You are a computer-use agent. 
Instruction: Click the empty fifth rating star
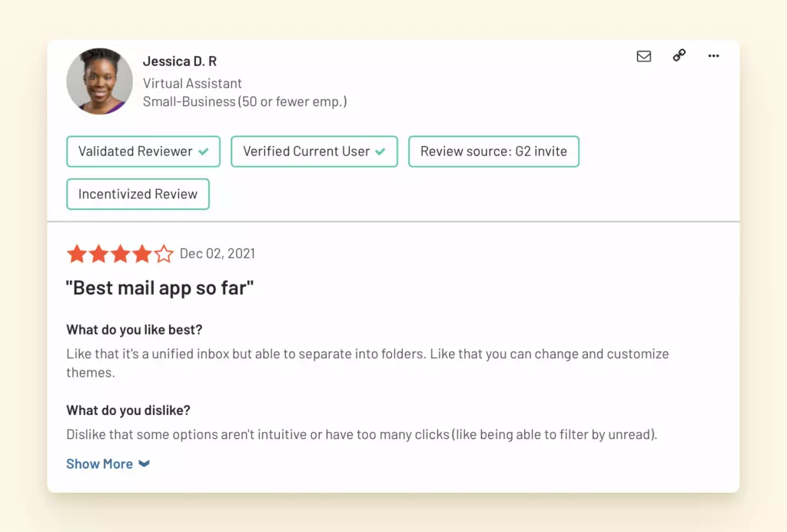[x=164, y=254]
